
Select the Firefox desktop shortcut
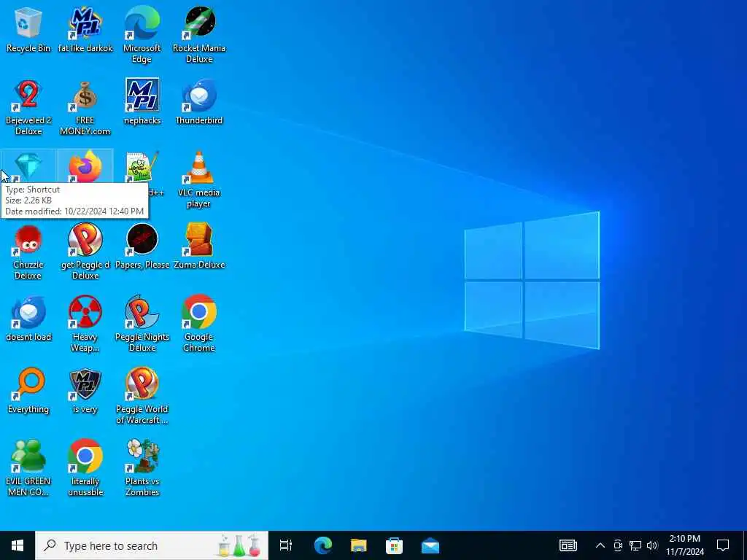click(85, 167)
